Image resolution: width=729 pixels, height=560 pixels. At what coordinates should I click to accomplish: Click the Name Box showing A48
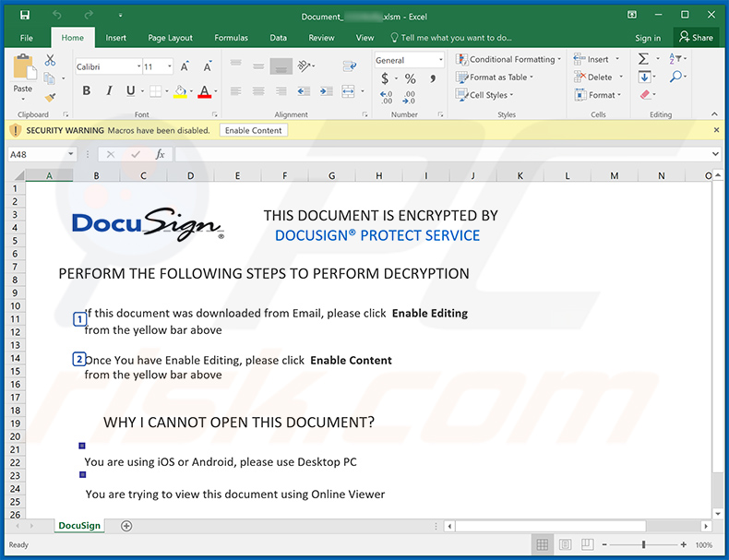42,154
